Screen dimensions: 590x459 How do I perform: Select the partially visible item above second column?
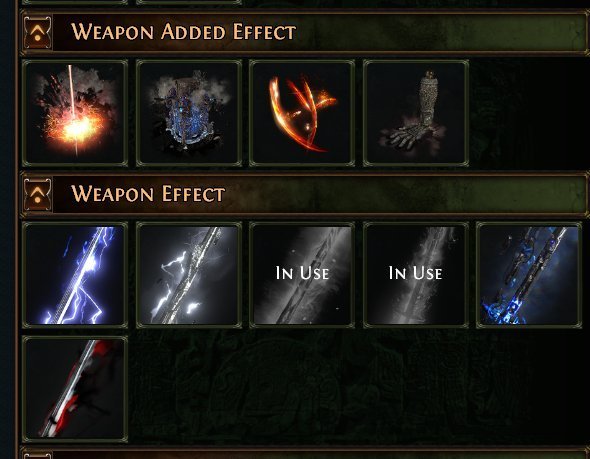tap(189, 2)
